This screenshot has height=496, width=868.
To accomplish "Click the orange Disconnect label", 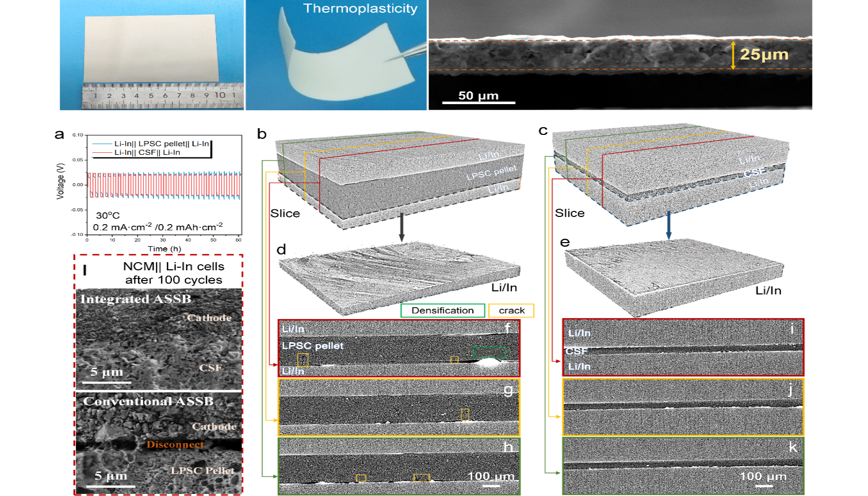I will tap(175, 444).
